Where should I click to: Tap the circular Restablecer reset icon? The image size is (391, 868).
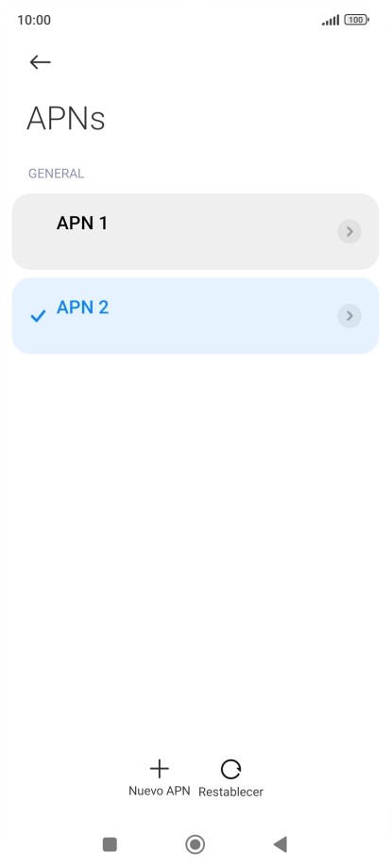(230, 769)
